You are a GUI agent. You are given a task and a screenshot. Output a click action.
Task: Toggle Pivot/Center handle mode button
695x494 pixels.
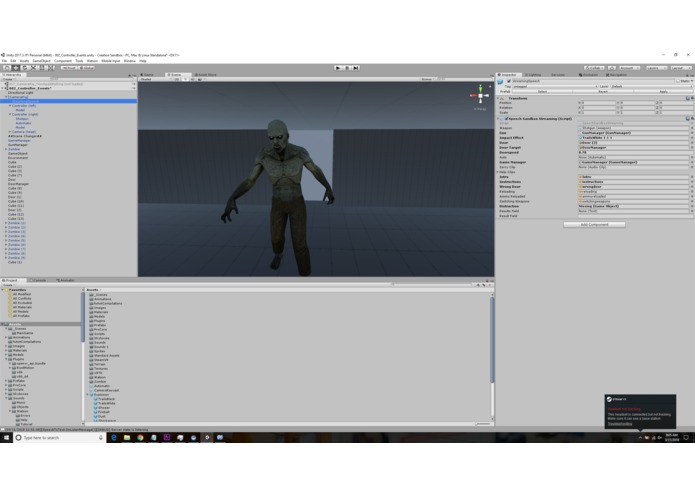69,68
